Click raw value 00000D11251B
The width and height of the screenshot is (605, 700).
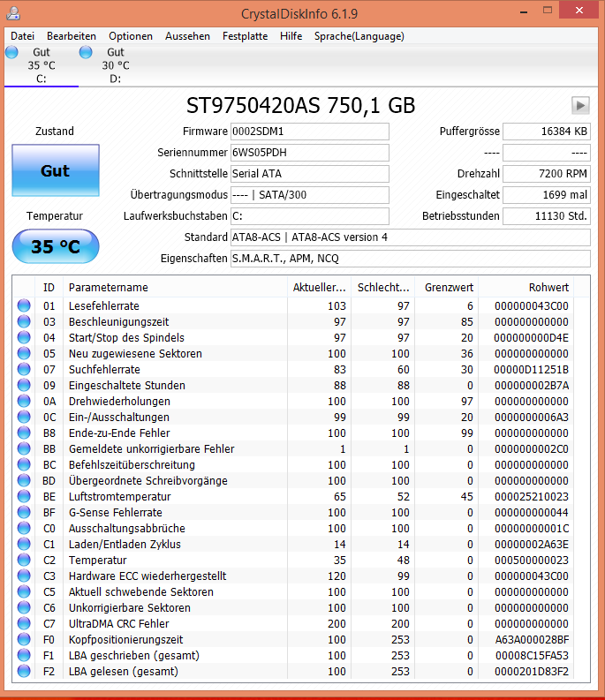pos(532,370)
